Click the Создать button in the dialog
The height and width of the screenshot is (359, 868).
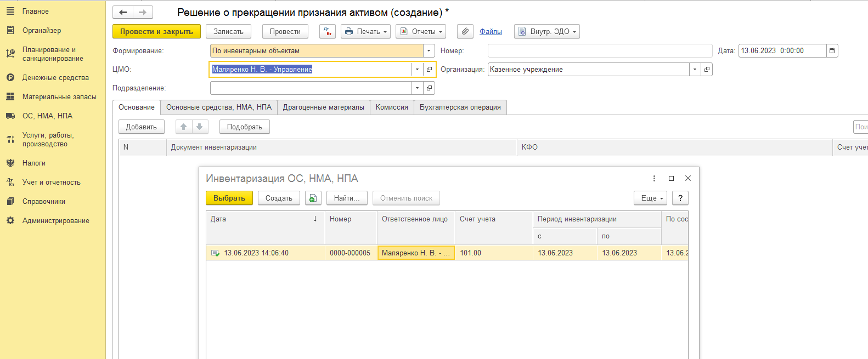click(x=279, y=198)
